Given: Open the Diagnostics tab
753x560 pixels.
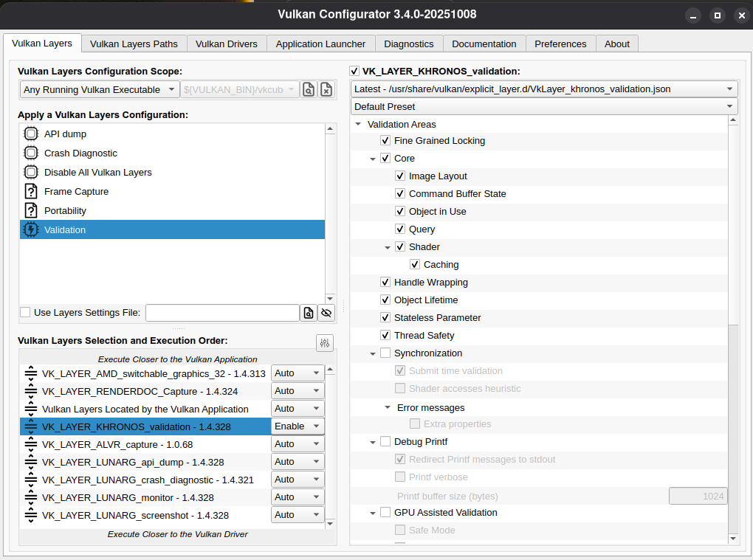Looking at the screenshot, I should [x=409, y=44].
